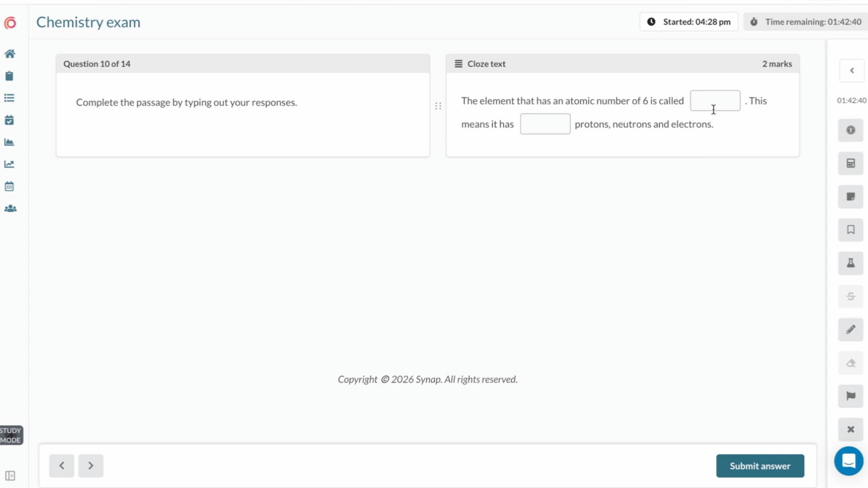Open the line chart sidebar icon
The width and height of the screenshot is (868, 488).
9,164
